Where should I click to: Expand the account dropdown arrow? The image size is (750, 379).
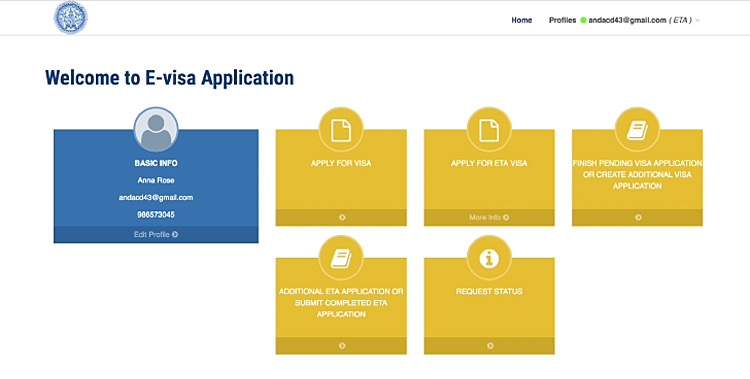pyautogui.click(x=697, y=21)
